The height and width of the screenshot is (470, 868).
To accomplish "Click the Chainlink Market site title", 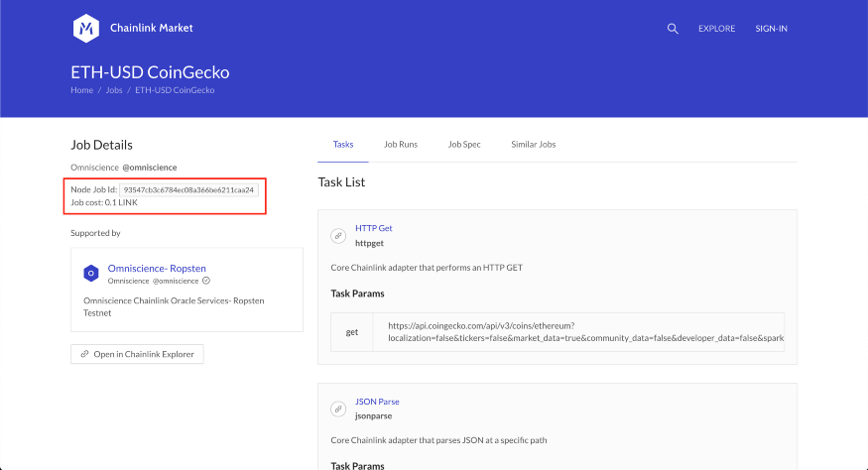I will point(151,28).
